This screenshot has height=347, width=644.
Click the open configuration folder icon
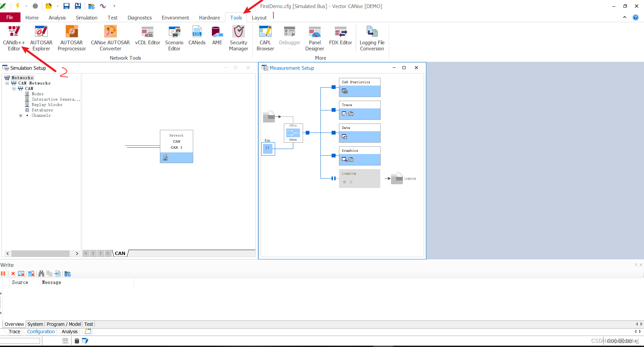point(49,6)
